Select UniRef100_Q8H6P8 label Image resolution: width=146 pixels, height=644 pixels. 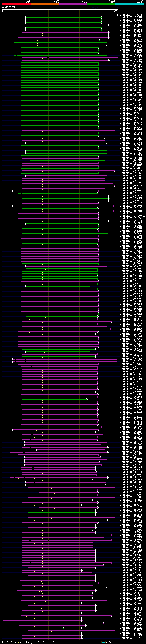pos(131,65)
